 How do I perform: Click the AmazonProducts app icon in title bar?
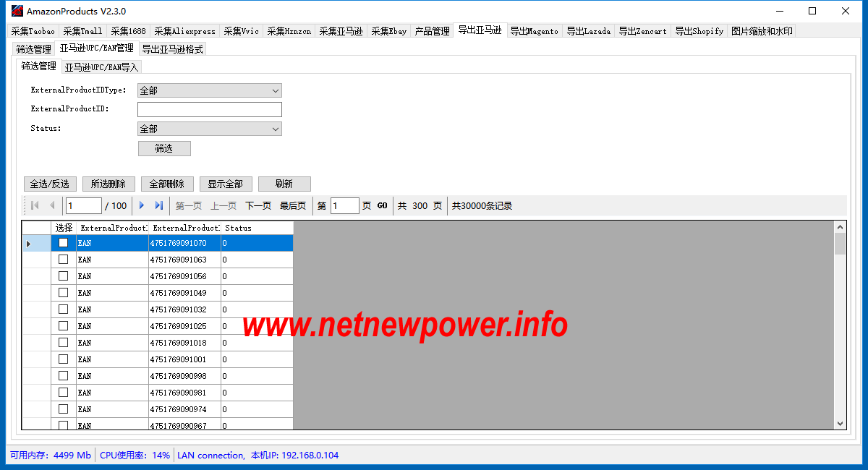point(17,11)
